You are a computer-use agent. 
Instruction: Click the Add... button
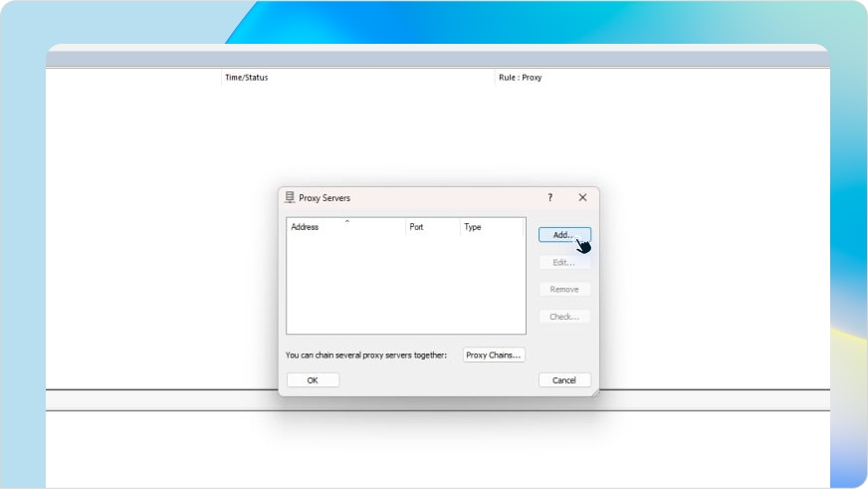[x=563, y=235]
